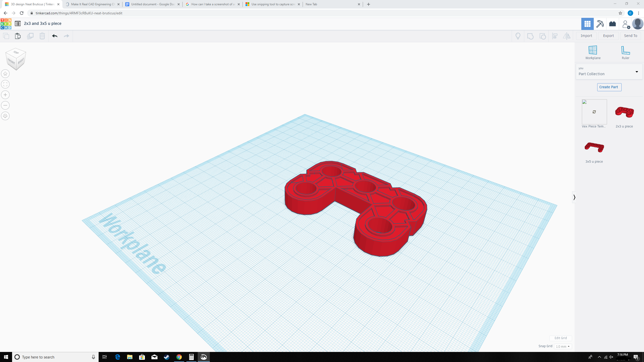
Task: Open Chrome three-dot menu
Action: [639, 13]
